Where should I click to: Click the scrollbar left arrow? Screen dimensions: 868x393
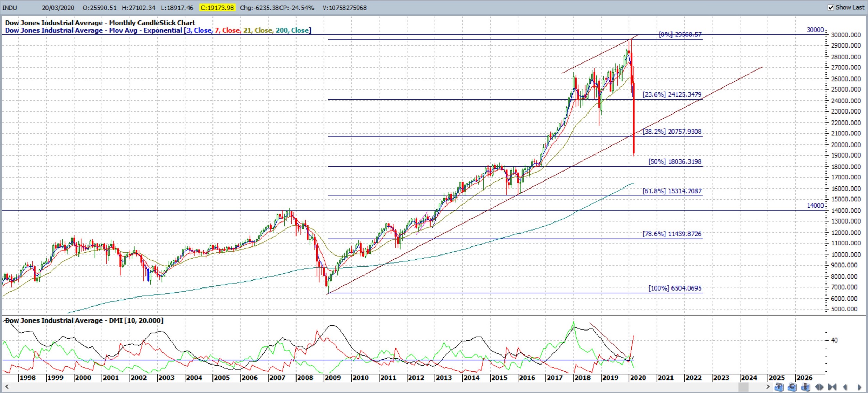pos(7,387)
